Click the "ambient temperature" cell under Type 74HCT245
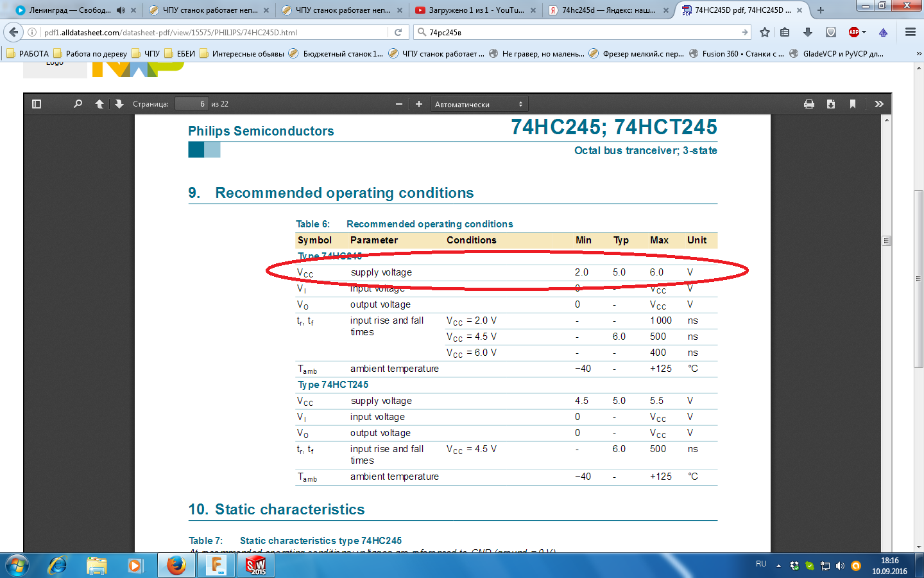 point(395,477)
